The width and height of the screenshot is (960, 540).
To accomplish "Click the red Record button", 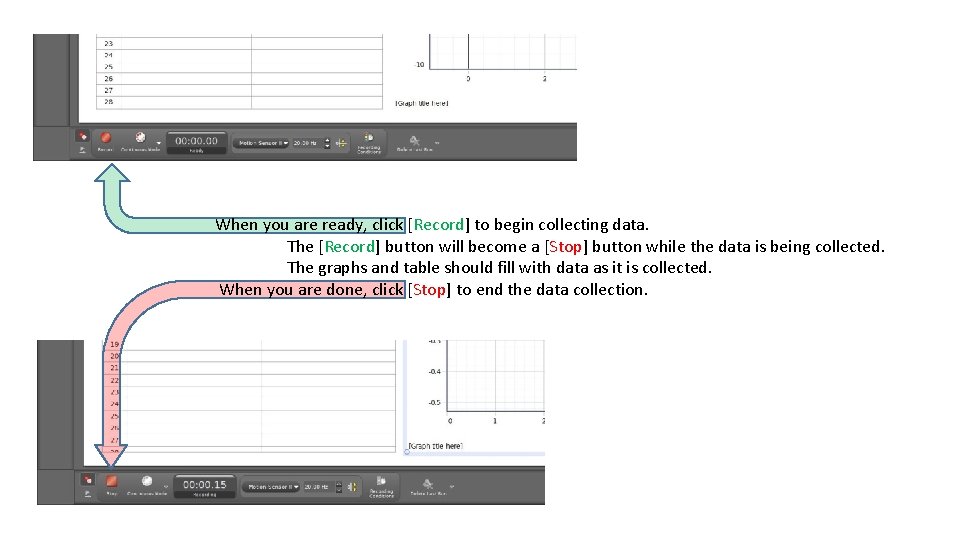I will [105, 140].
